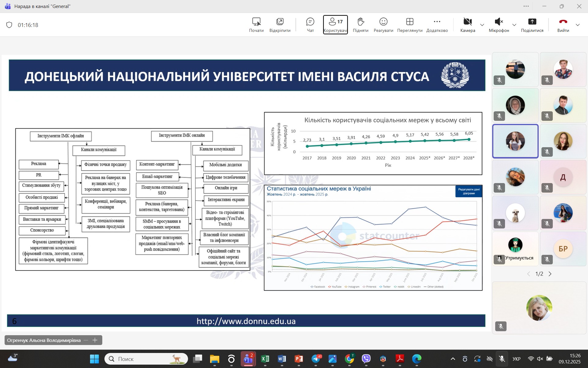Open Переглянути view options
This screenshot has width=588, height=368.
point(409,25)
